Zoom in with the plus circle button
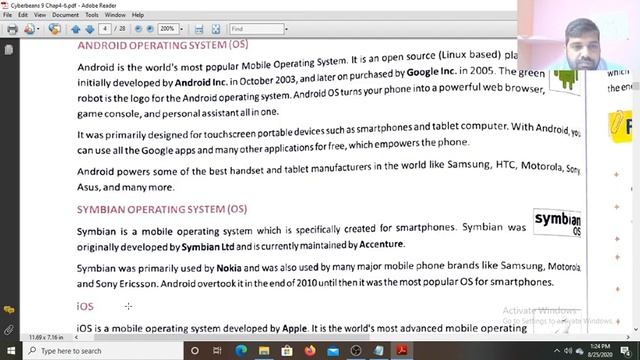The width and height of the screenshot is (640, 360). (150, 29)
